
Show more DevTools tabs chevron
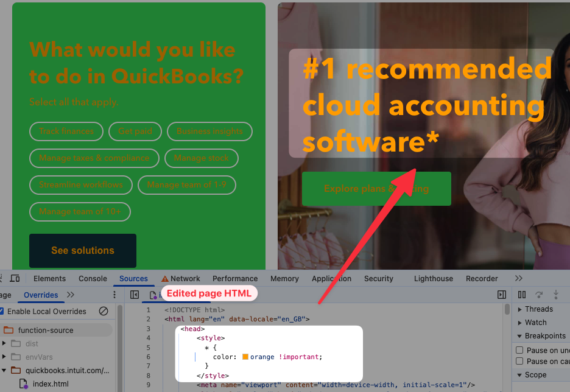(519, 278)
